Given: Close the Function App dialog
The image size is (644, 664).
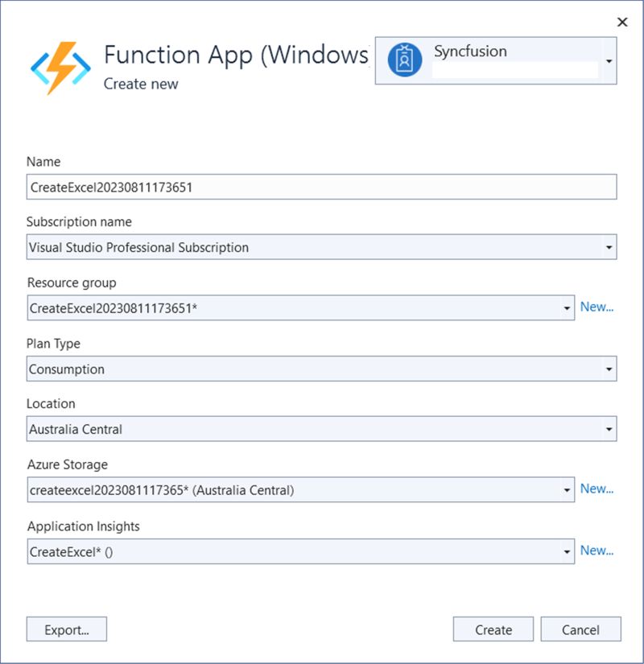Looking at the screenshot, I should [621, 22].
